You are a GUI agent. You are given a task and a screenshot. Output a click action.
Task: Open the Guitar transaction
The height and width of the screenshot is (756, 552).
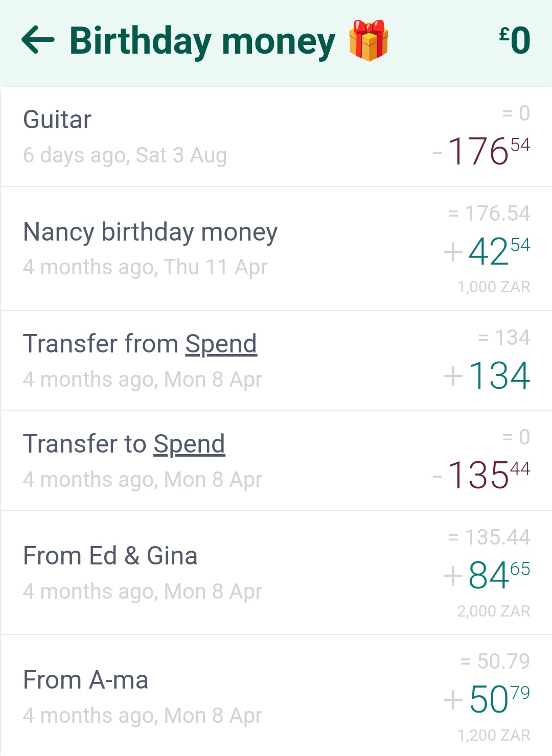(276, 137)
